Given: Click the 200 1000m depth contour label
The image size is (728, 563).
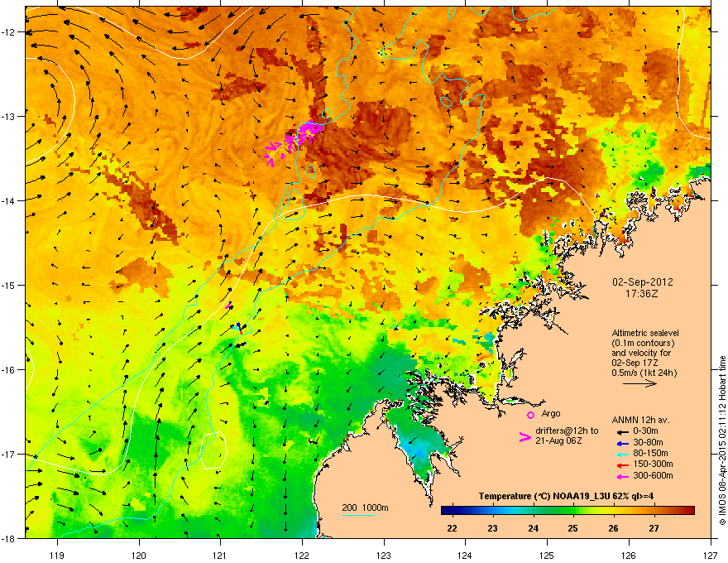Looking at the screenshot, I should pos(366,508).
